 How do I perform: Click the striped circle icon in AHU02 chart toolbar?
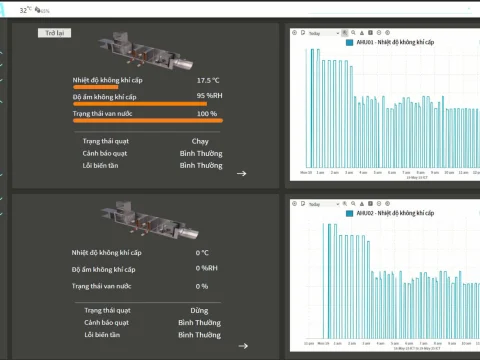379,204
